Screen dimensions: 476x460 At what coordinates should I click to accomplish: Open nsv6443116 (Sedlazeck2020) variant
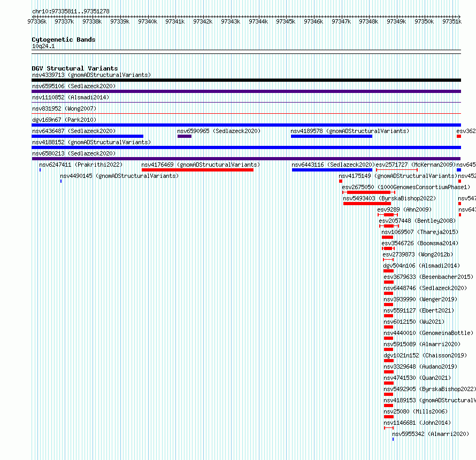(333, 165)
